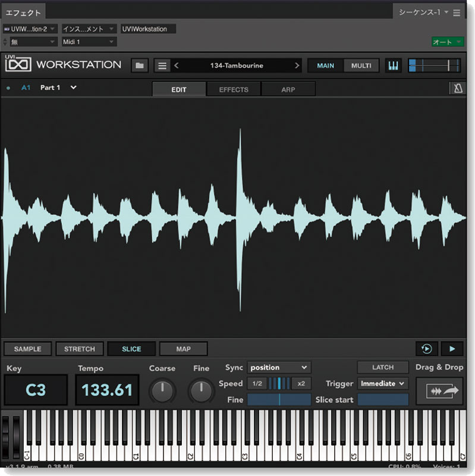The width and height of the screenshot is (475, 476).
Task: Expand the Part 1 dropdown chevron
Action: tap(73, 87)
